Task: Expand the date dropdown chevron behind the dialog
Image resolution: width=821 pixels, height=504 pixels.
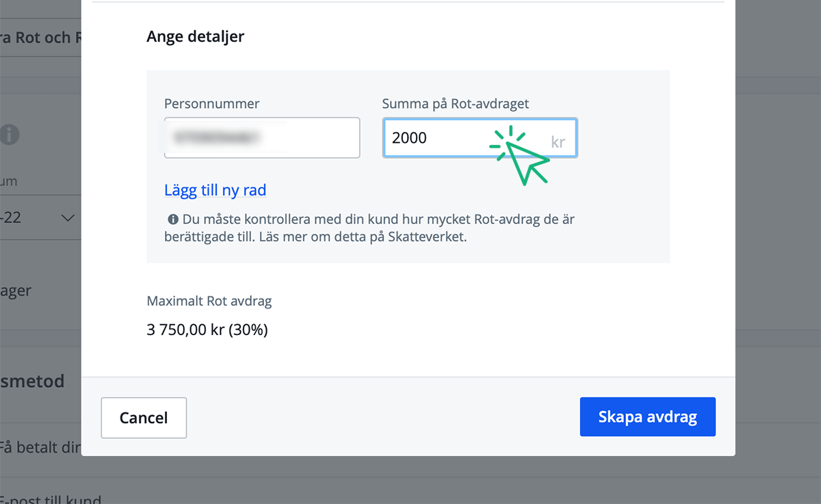Action: coord(68,218)
